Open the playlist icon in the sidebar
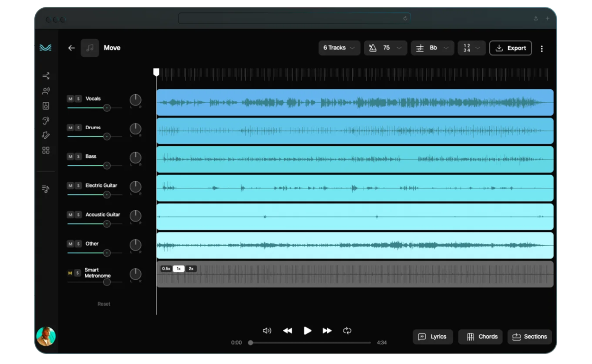The image size is (592, 364). tap(45, 189)
